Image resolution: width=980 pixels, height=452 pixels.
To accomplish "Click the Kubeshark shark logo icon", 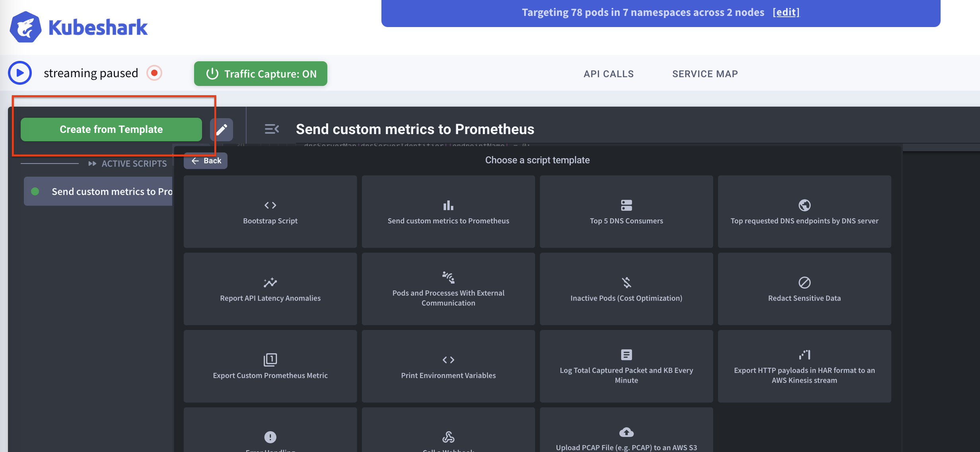I will [x=25, y=27].
